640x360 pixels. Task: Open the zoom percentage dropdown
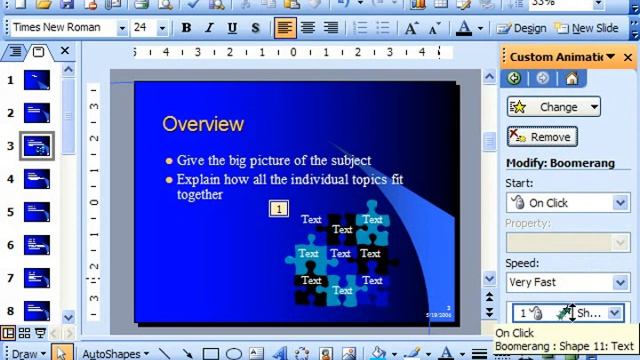(x=598, y=4)
